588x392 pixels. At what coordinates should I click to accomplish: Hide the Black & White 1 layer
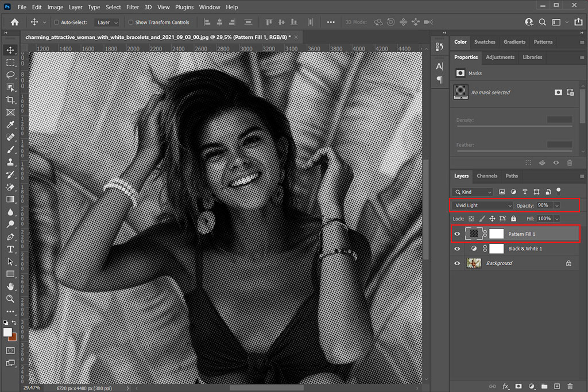coord(457,249)
